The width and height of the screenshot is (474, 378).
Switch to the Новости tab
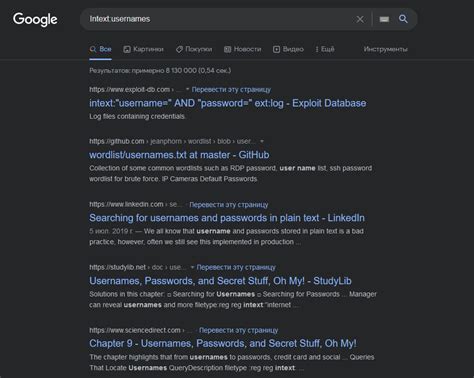[242, 49]
